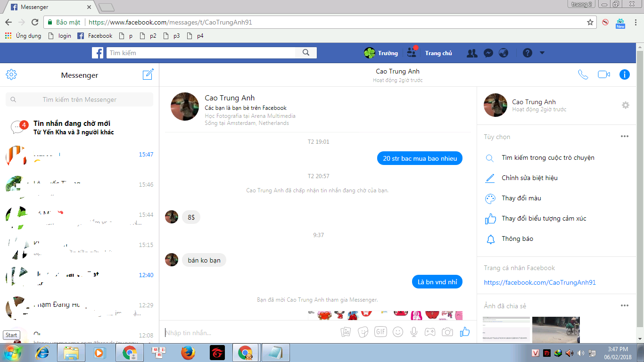Image resolution: width=644 pixels, height=362 pixels.
Task: Open the login bookmark
Action: [60, 36]
